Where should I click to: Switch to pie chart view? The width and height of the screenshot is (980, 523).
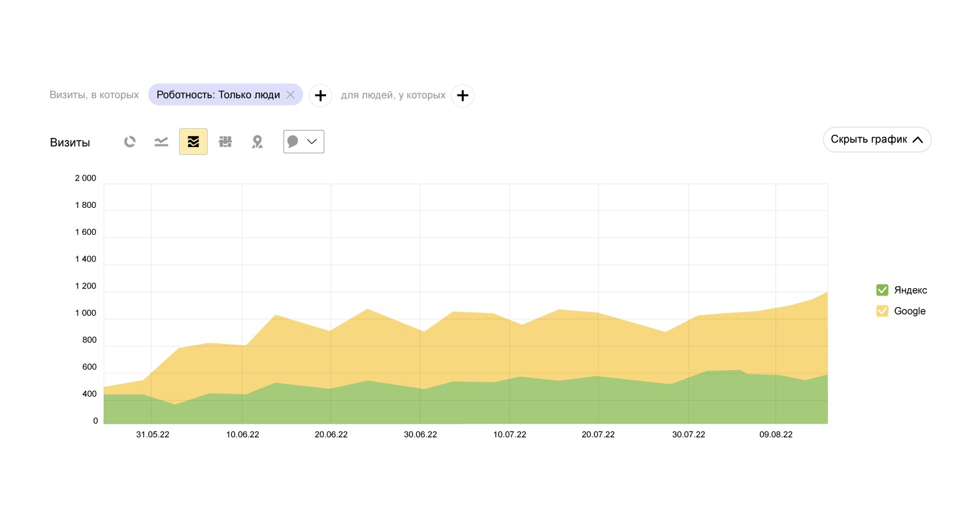click(130, 142)
